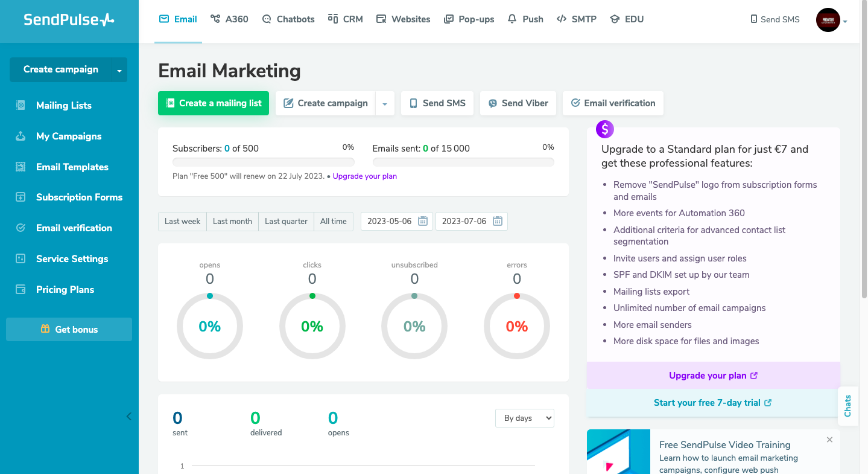Click the green Create a mailing list button
868x474 pixels.
(x=214, y=103)
